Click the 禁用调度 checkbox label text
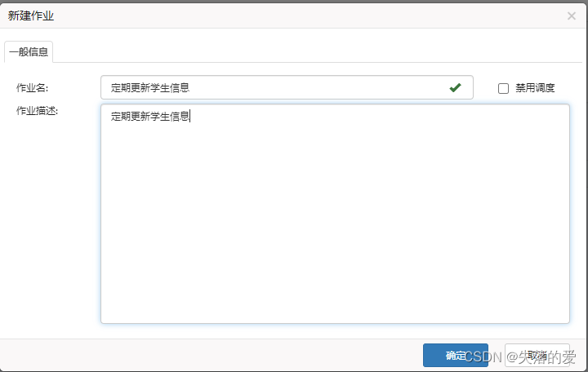The width and height of the screenshot is (588, 372). pos(535,88)
